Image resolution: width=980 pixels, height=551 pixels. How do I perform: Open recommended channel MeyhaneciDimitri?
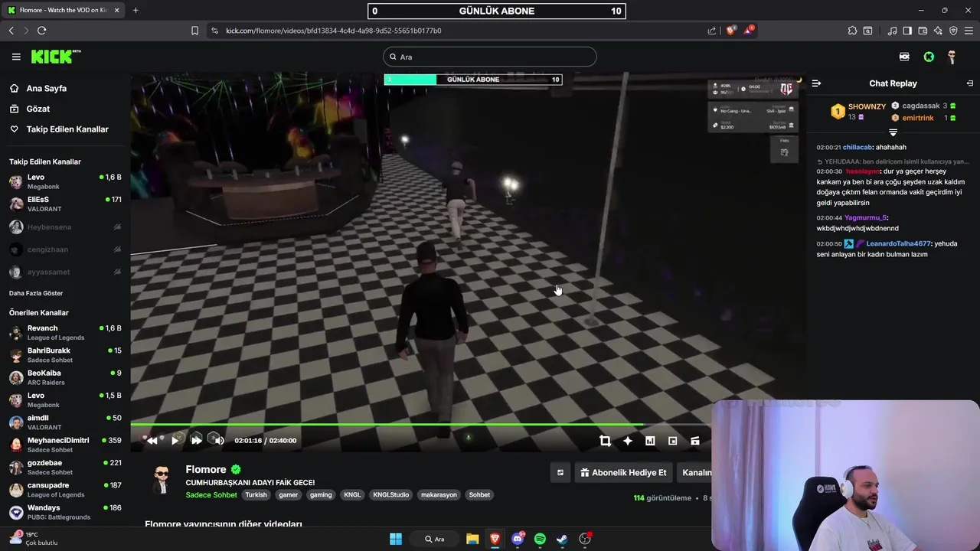tap(65, 445)
